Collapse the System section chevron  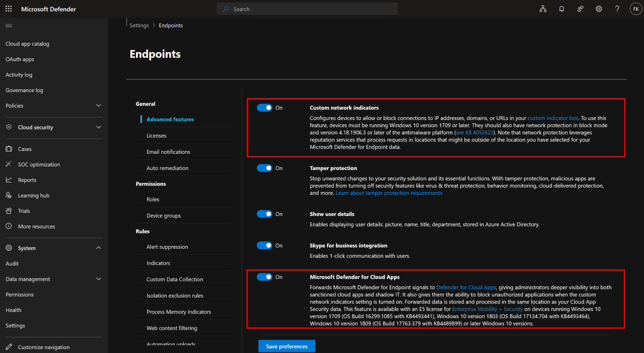99,248
